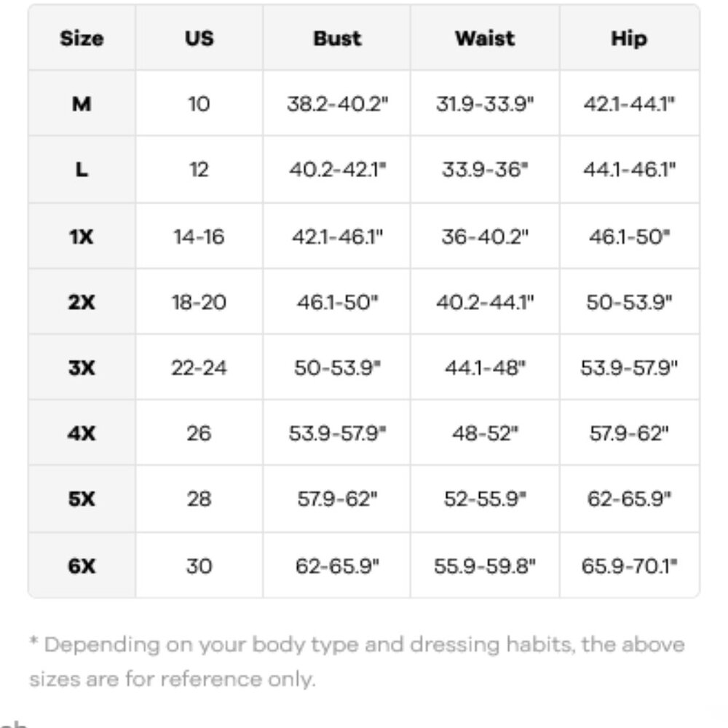Select the 5X size row label
Viewport: 728px width, 728px height.
coord(82,499)
